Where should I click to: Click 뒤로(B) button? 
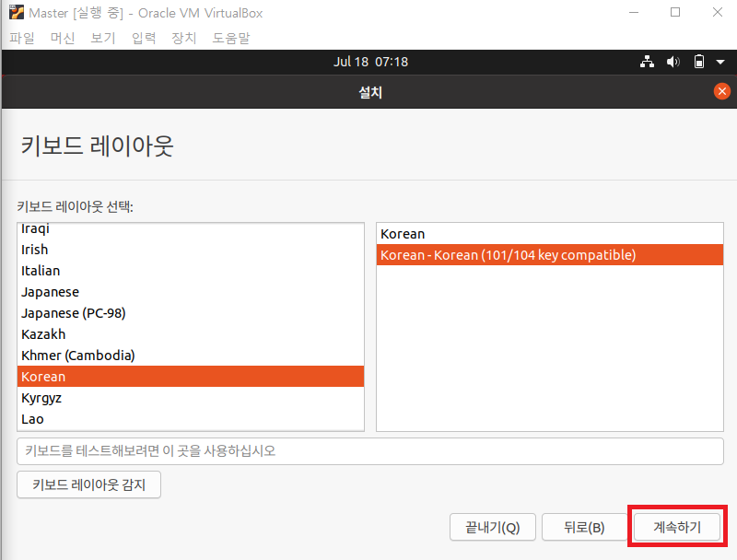(x=584, y=527)
